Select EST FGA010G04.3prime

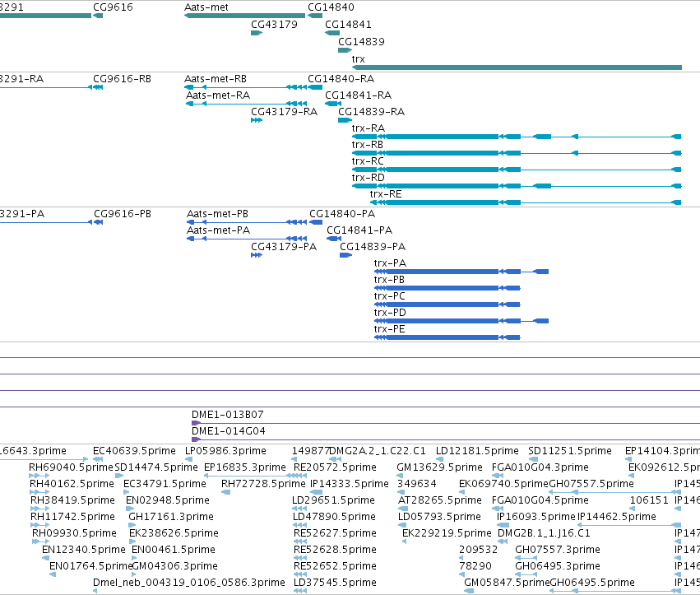click(540, 467)
